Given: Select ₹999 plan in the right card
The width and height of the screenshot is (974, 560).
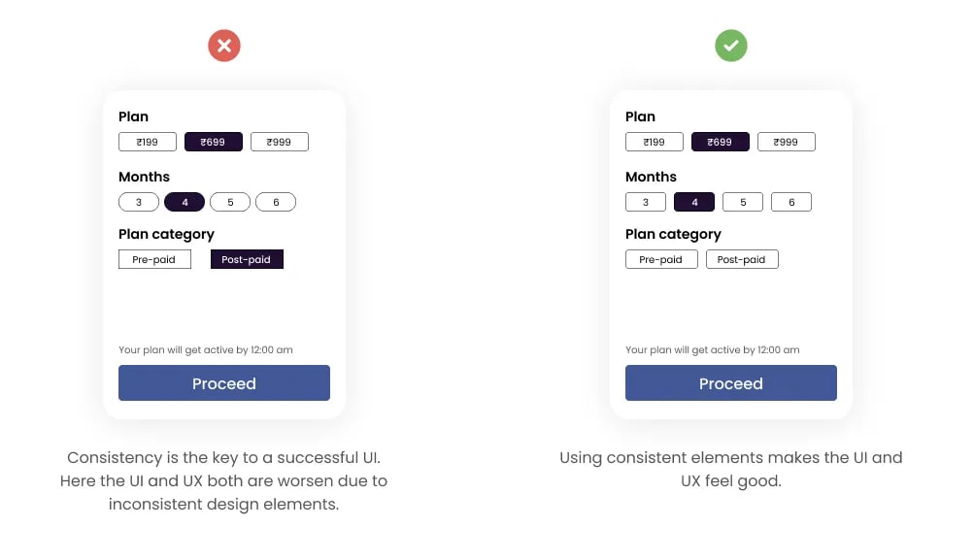Looking at the screenshot, I should (787, 142).
